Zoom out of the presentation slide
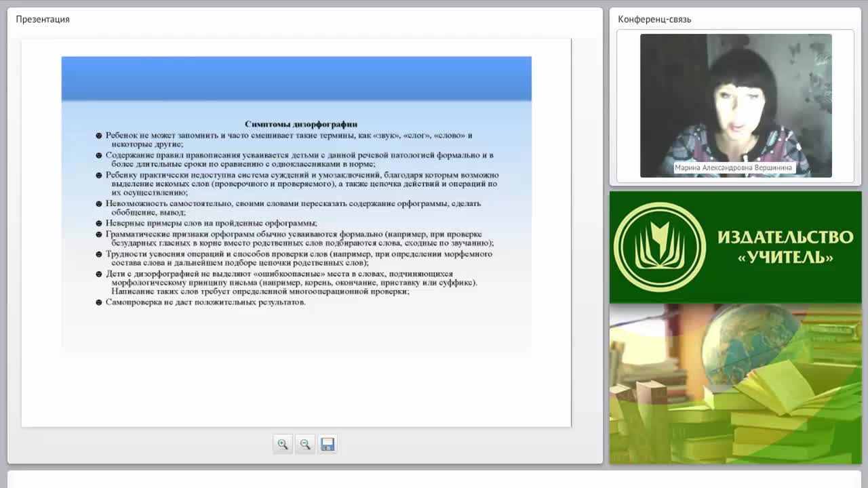The height and width of the screenshot is (488, 868). click(x=305, y=444)
